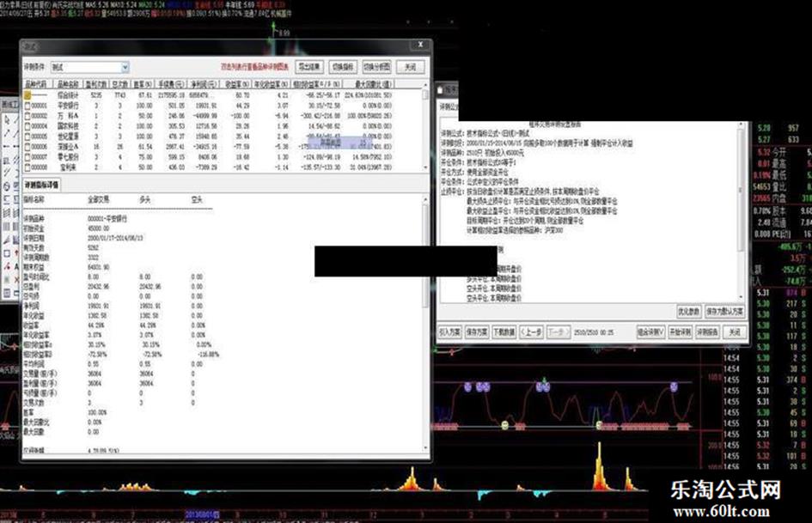Tick the box beside 000006 深振业A

27,147
